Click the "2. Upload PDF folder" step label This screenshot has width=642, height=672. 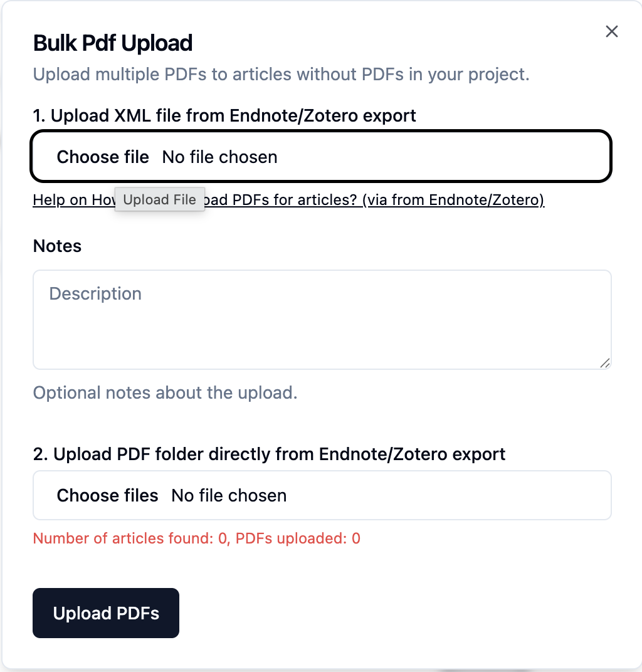269,454
